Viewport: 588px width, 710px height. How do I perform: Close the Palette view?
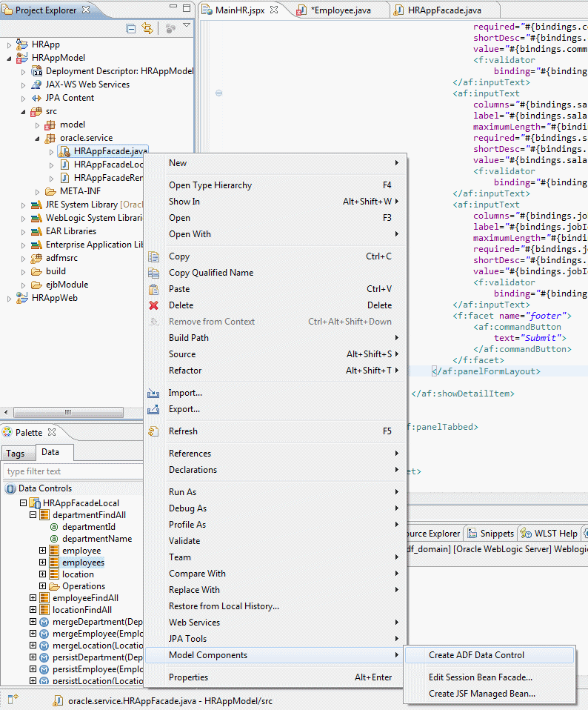pyautogui.click(x=52, y=432)
